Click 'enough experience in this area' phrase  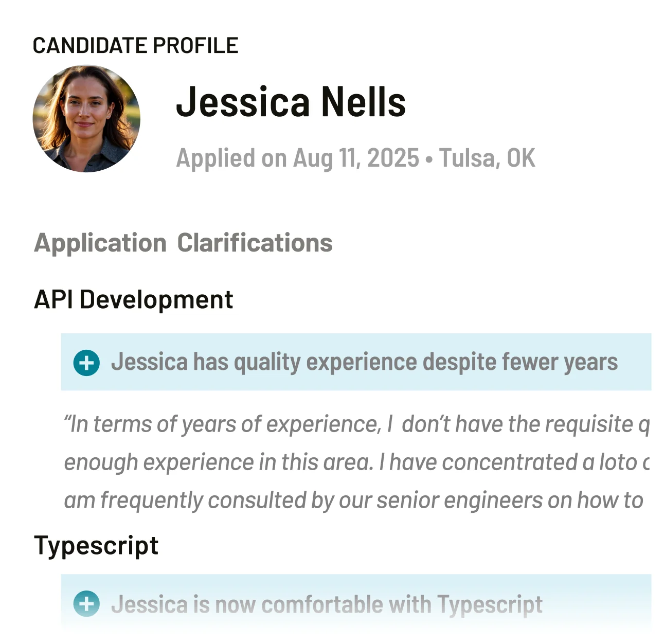219,462
